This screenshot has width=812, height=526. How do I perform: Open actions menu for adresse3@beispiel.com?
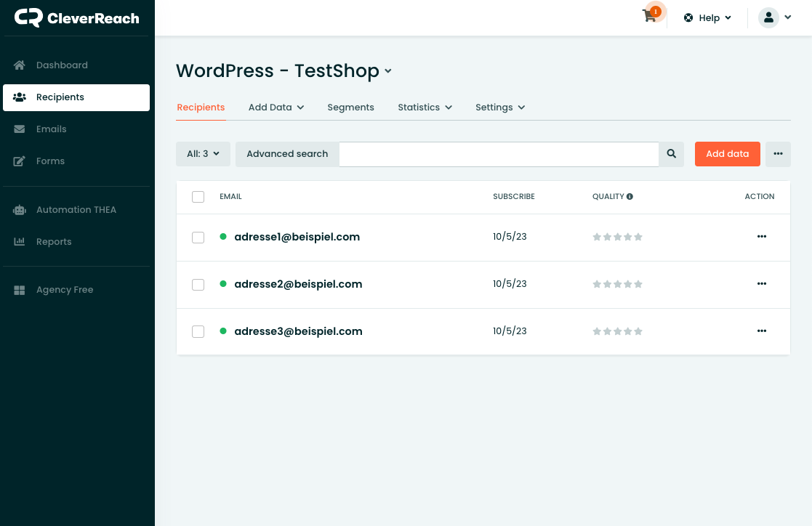pos(762,331)
